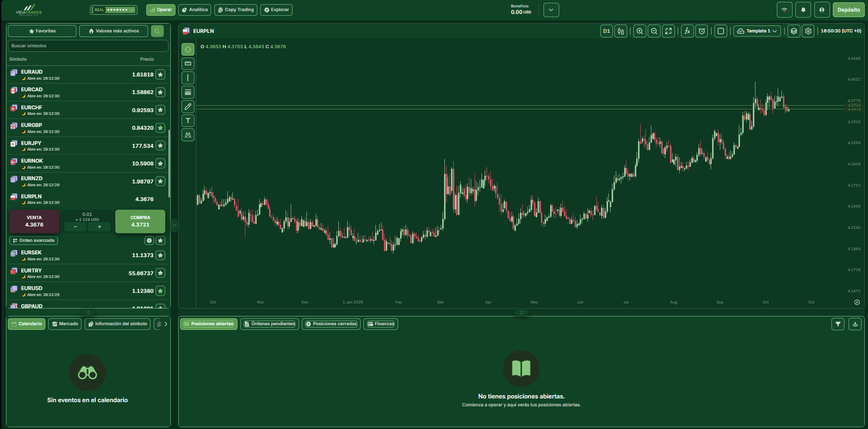Click the connection status wifi icon

click(x=784, y=10)
